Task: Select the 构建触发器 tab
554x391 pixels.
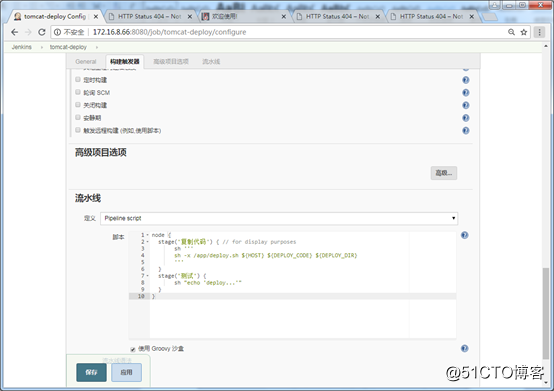Action: click(x=125, y=61)
